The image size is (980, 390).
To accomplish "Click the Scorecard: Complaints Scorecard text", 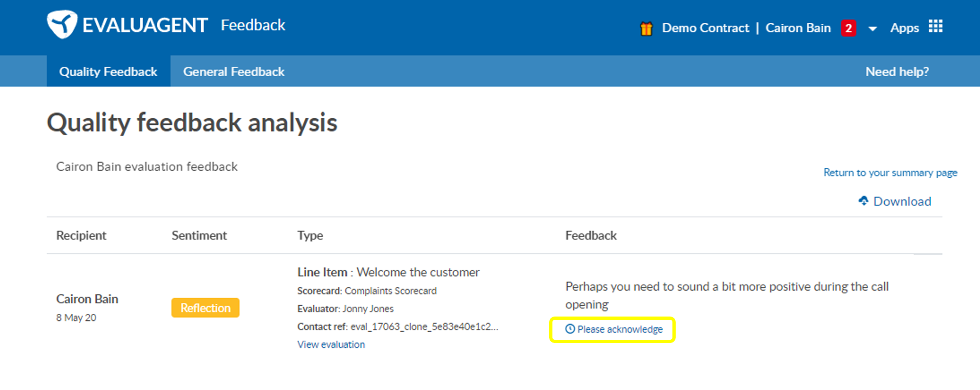I will coord(367,291).
